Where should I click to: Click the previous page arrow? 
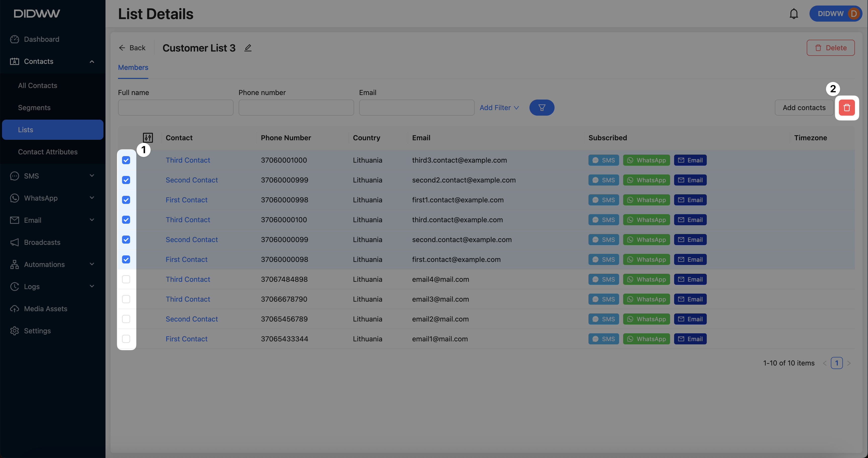825,363
